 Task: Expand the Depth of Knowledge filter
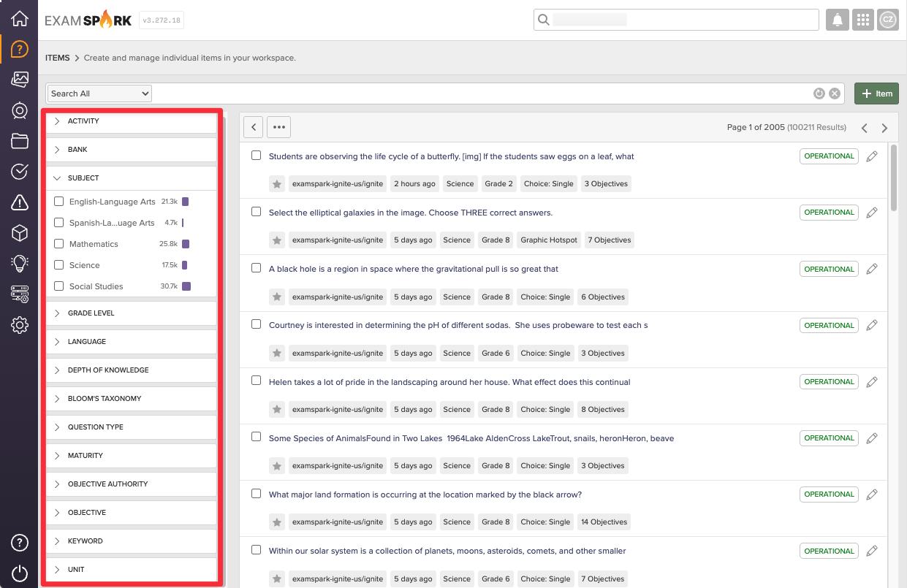[x=132, y=370]
